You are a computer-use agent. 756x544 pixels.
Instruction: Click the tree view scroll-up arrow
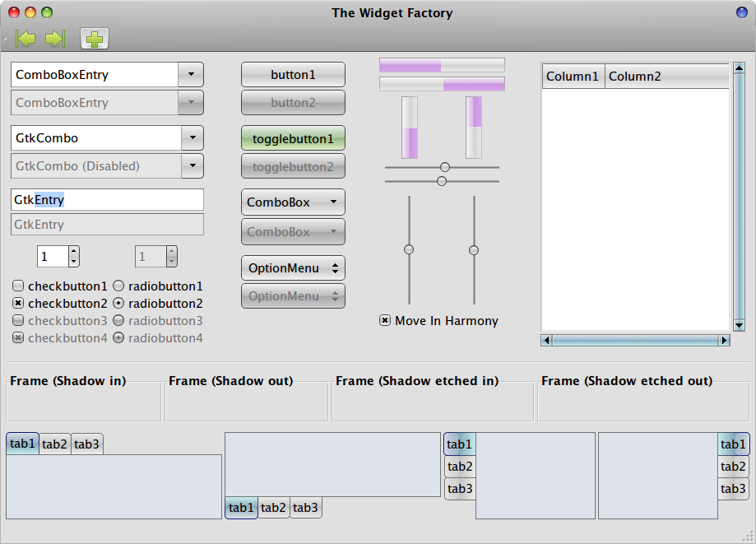pyautogui.click(x=739, y=68)
